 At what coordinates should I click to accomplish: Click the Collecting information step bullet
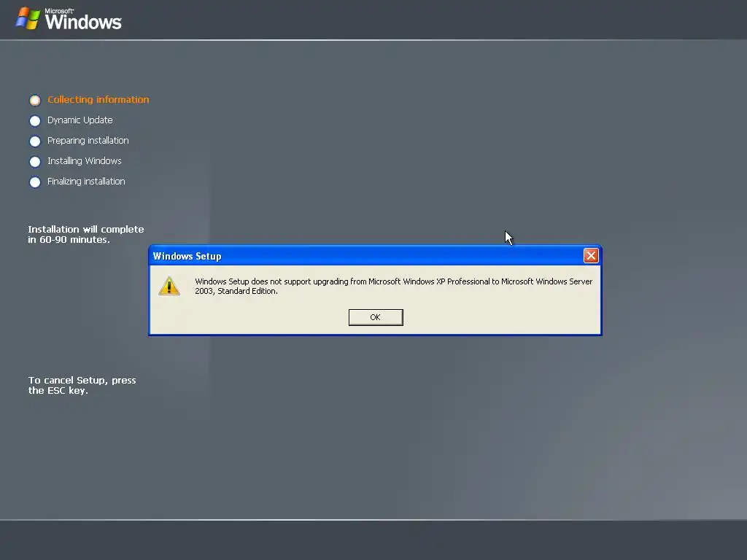35,100
